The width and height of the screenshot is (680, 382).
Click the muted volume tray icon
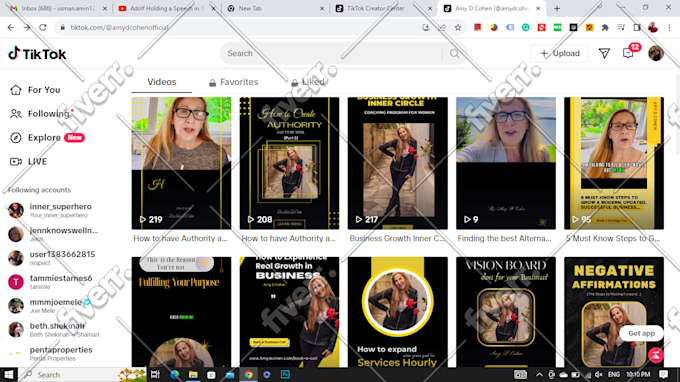click(599, 374)
